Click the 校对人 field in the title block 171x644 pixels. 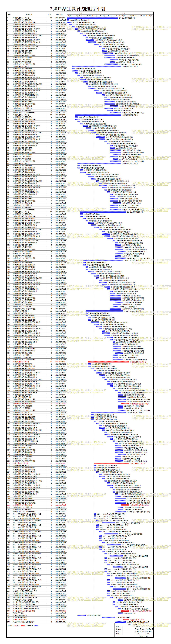pos(119,634)
